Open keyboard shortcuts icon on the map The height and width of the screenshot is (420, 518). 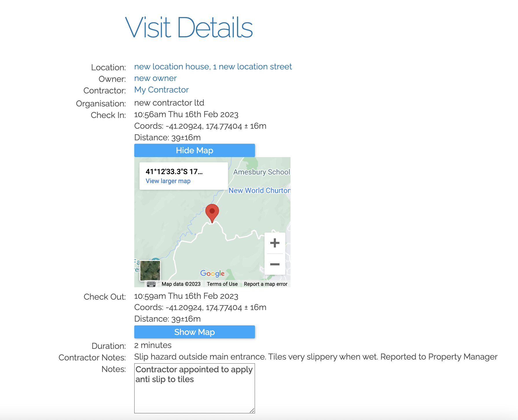[x=151, y=284]
